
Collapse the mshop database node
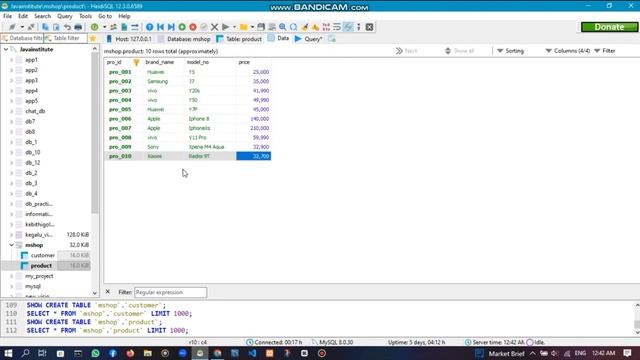tap(11, 245)
